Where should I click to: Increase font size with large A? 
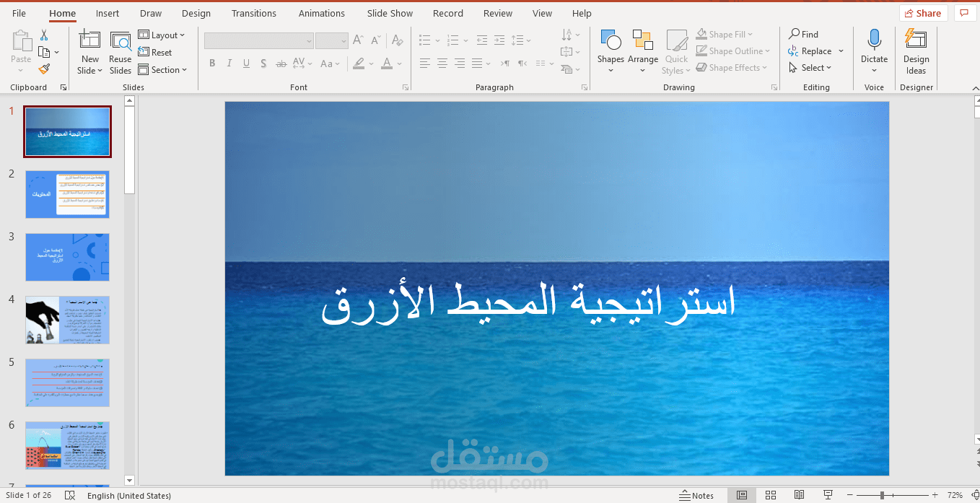click(x=359, y=41)
